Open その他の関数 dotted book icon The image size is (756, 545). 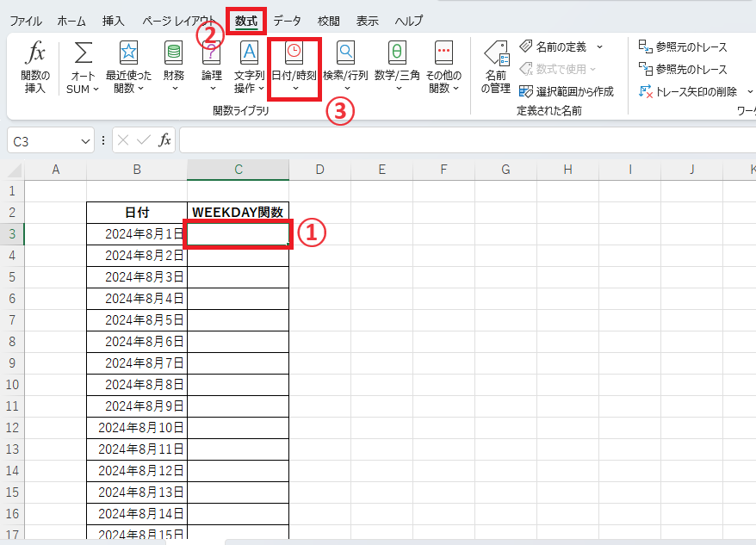click(443, 53)
